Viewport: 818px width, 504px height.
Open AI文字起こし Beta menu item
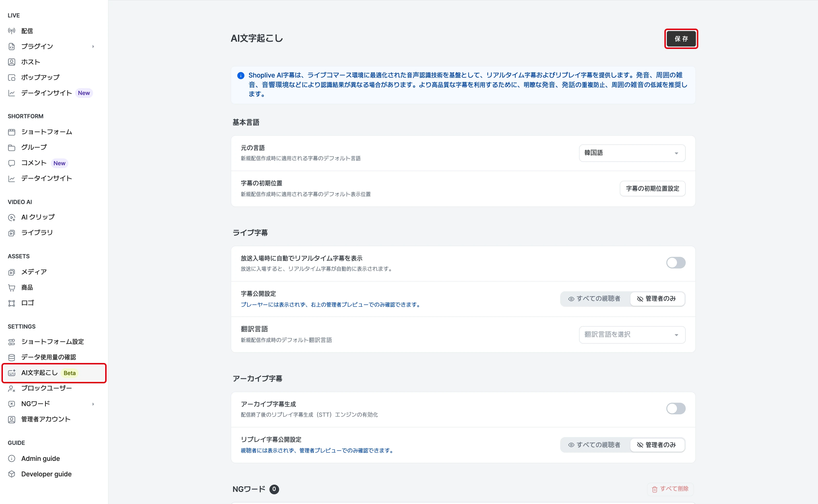(x=54, y=373)
